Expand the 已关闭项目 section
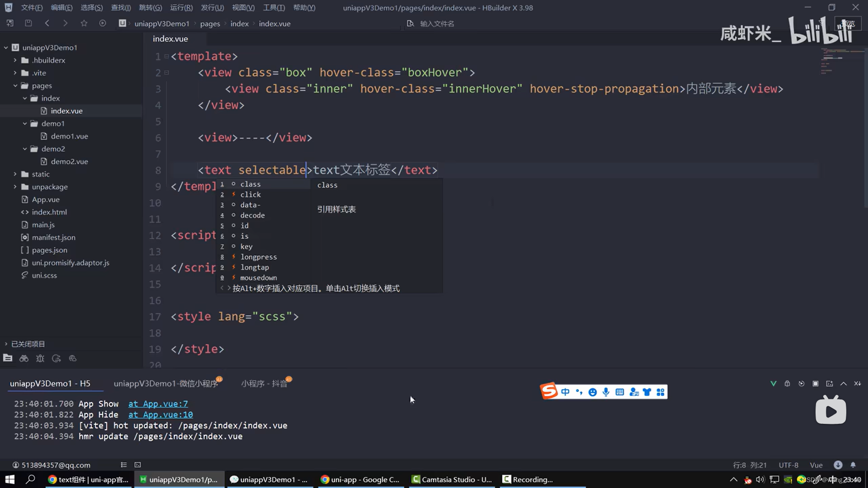The width and height of the screenshot is (868, 488). point(6,344)
